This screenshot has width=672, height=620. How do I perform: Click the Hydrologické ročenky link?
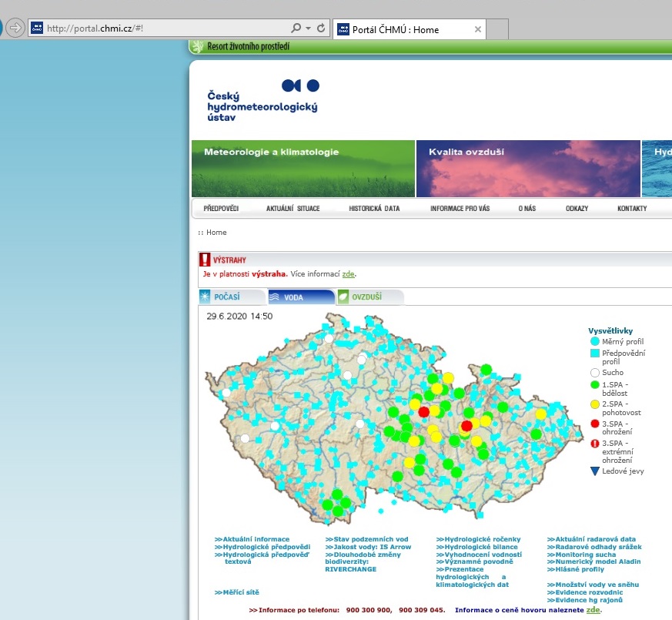(x=478, y=539)
